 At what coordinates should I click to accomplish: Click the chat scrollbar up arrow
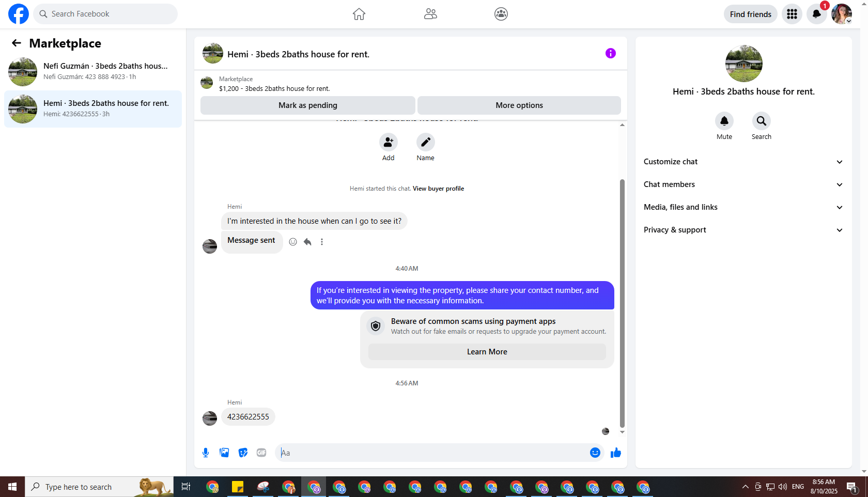[622, 125]
